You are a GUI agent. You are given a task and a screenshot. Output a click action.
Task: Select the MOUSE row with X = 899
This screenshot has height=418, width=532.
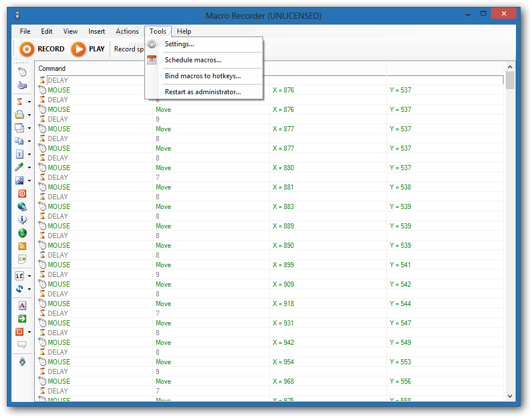(x=269, y=265)
